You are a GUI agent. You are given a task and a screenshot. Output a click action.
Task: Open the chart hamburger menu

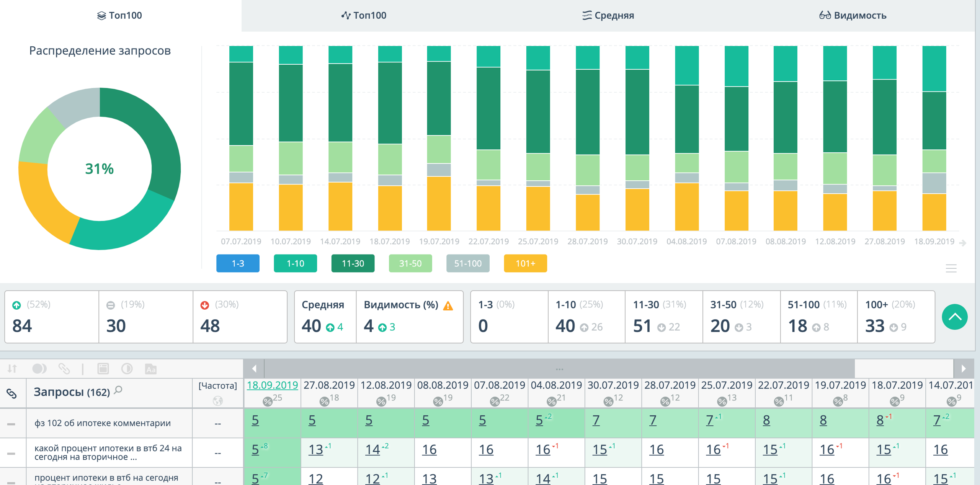point(951,268)
